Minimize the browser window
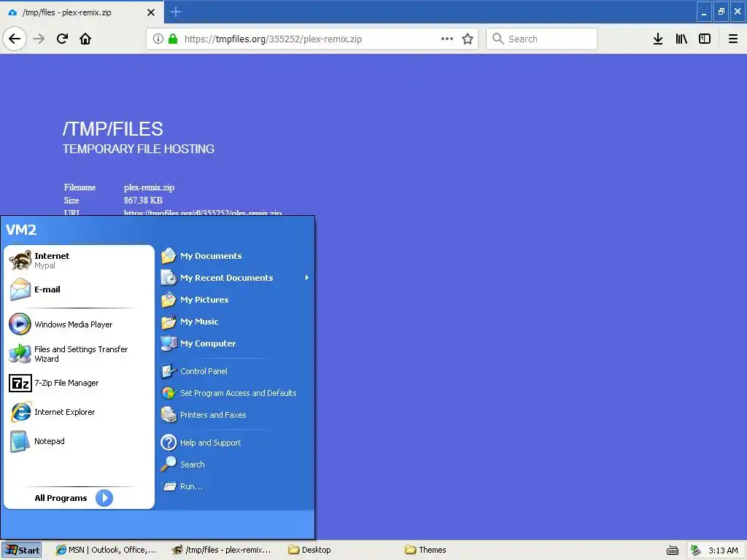Viewport: 747px width, 560px height. tap(704, 12)
